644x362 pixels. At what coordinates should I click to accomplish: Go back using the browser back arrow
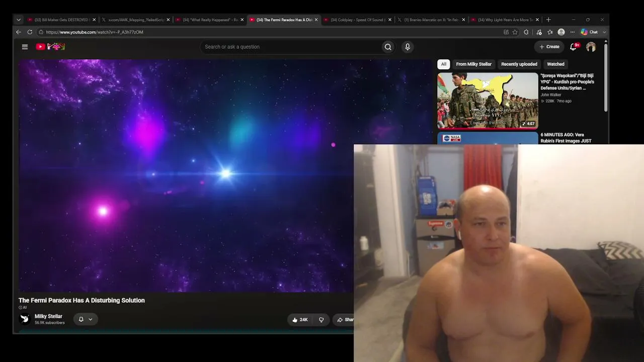pyautogui.click(x=19, y=32)
